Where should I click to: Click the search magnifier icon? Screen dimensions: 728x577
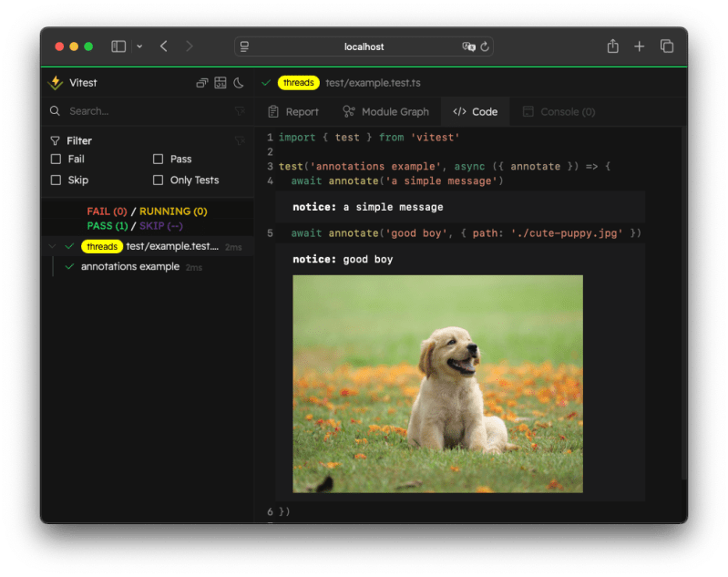click(55, 111)
